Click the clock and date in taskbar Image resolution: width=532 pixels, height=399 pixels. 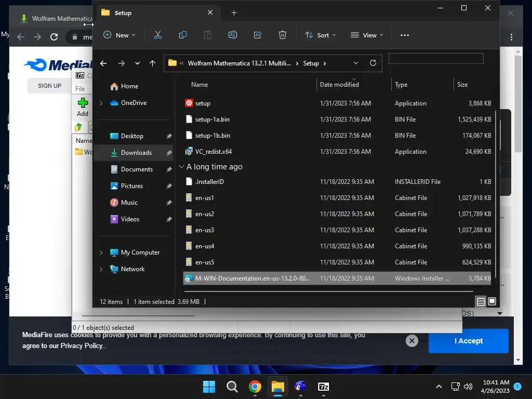click(495, 387)
